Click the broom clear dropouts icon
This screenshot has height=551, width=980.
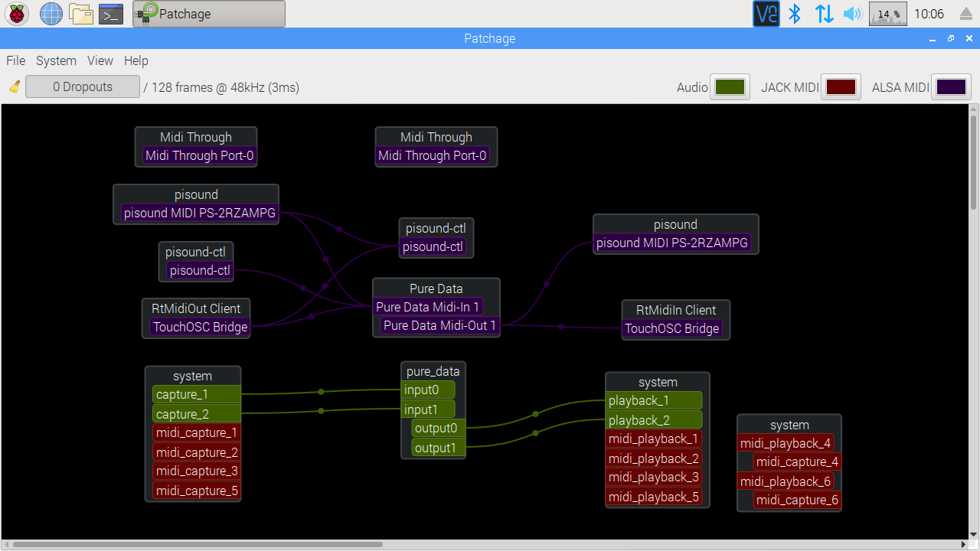(x=15, y=87)
